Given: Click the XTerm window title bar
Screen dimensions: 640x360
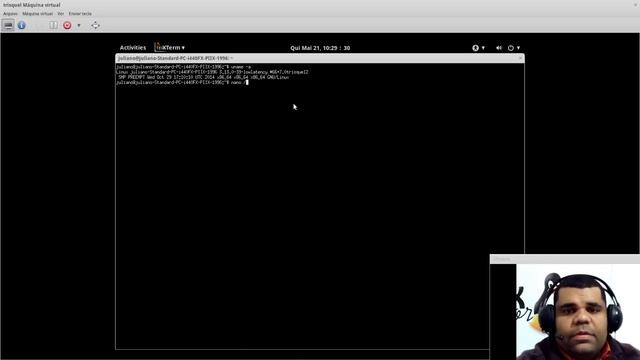Looking at the screenshot, I should [x=320, y=58].
